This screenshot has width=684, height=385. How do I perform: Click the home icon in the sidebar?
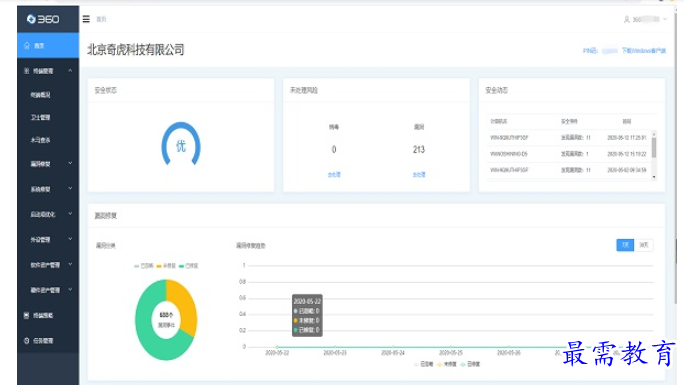(27, 45)
